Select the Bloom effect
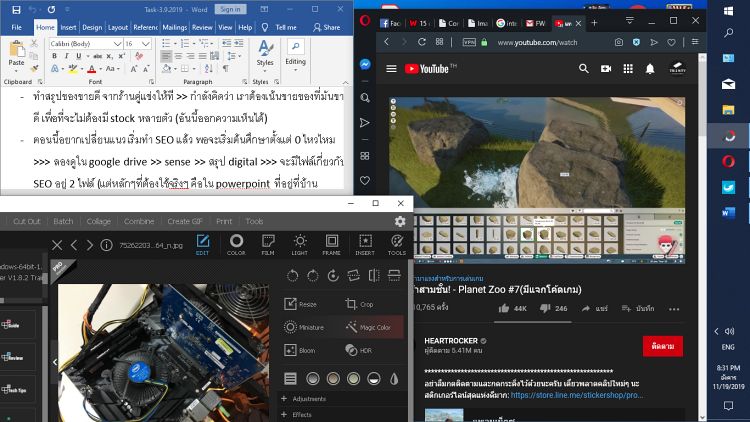 [x=300, y=350]
